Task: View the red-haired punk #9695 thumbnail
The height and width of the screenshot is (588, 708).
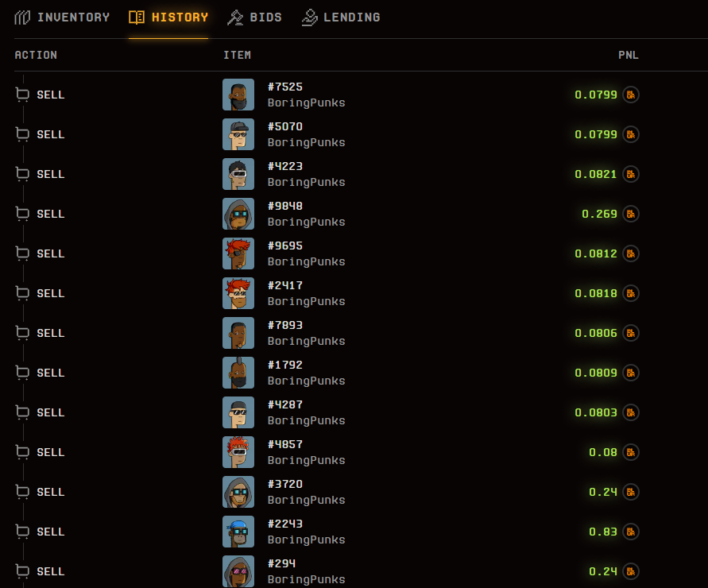Action: click(238, 253)
